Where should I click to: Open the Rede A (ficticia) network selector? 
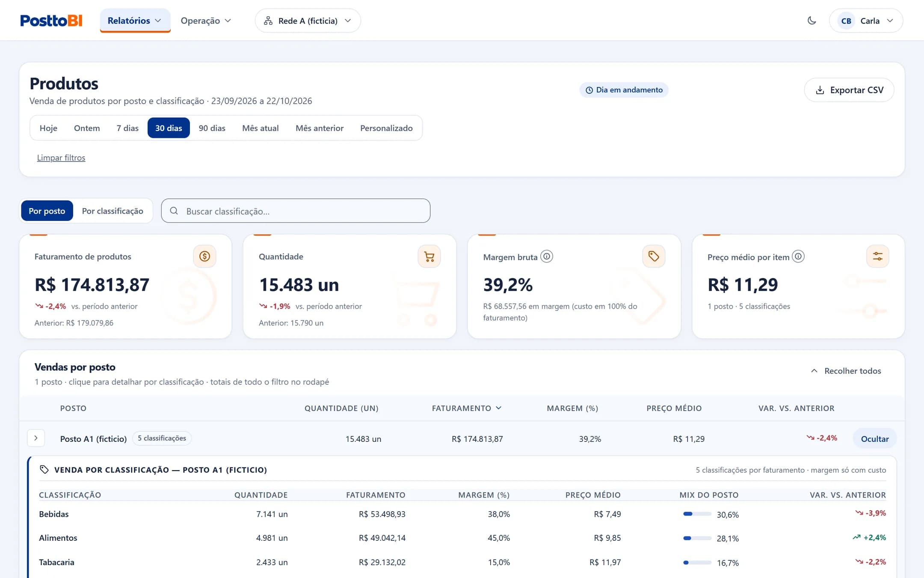[308, 21]
